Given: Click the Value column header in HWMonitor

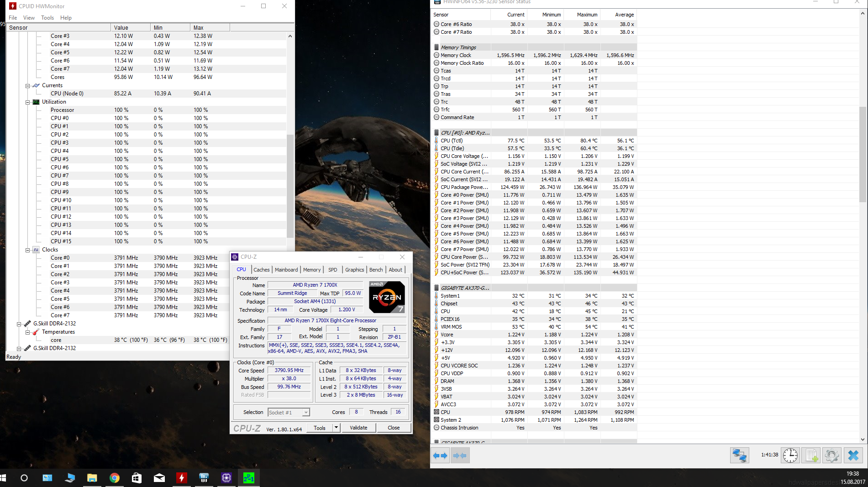Looking at the screenshot, I should (x=131, y=28).
